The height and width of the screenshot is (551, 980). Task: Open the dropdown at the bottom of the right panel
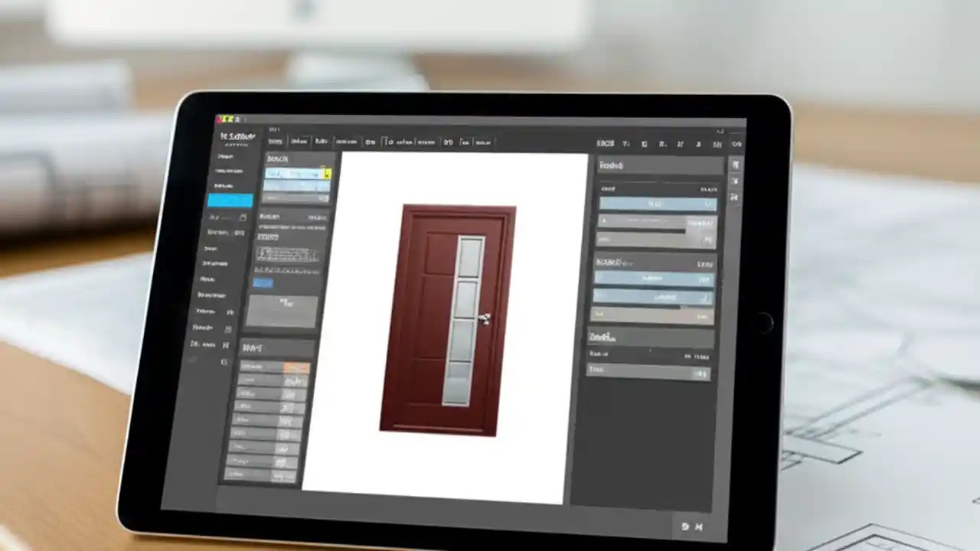pyautogui.click(x=648, y=371)
